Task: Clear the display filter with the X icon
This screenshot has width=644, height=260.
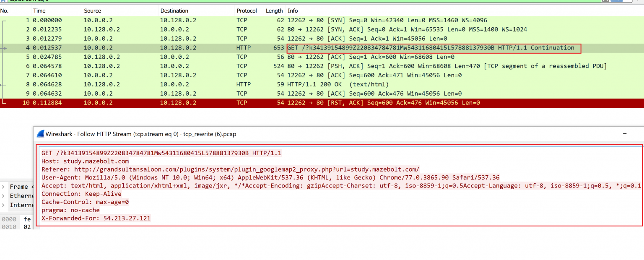Action: [605, 1]
